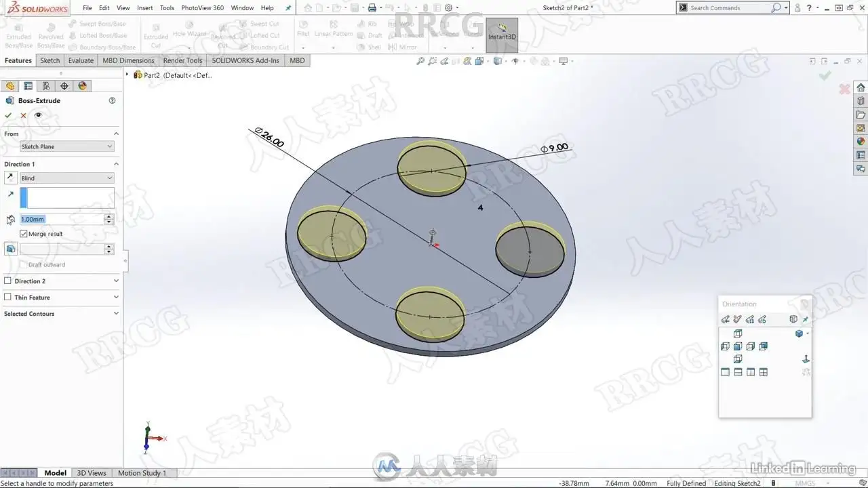Uncheck the Merge result checkbox

(24, 234)
